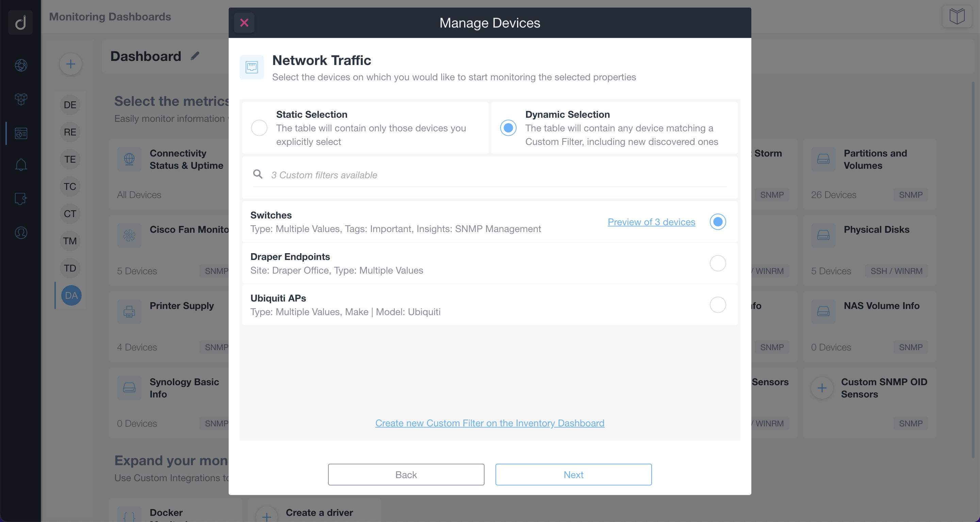Click the Cisco Fan Monitor fan icon

(129, 235)
